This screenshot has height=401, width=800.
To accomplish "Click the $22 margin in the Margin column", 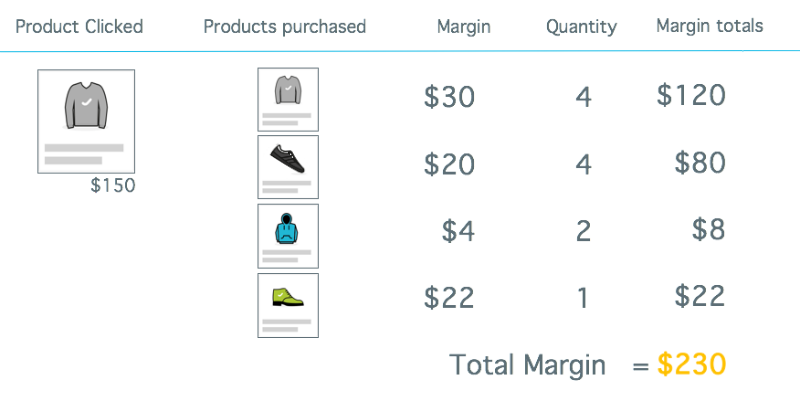I will [449, 297].
